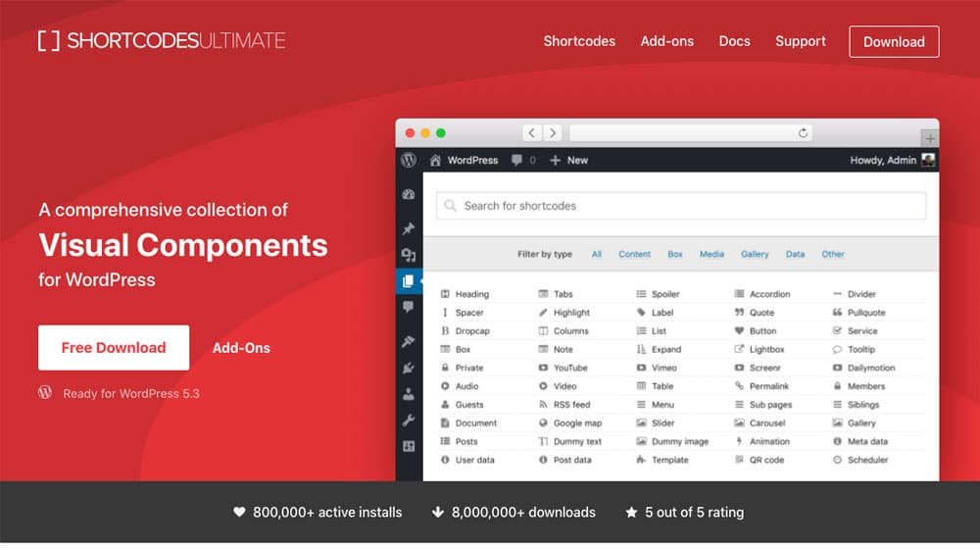
Task: Click the Free Download button
Action: (x=114, y=348)
